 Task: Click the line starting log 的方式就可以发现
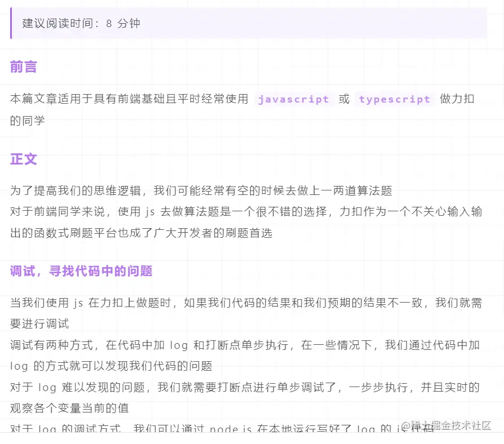point(111,366)
